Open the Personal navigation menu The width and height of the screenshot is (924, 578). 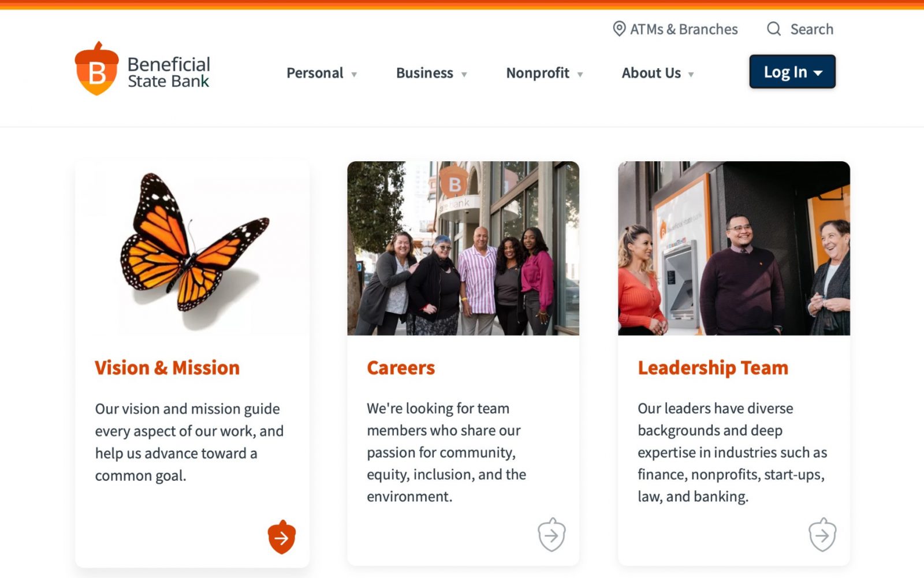click(x=315, y=73)
